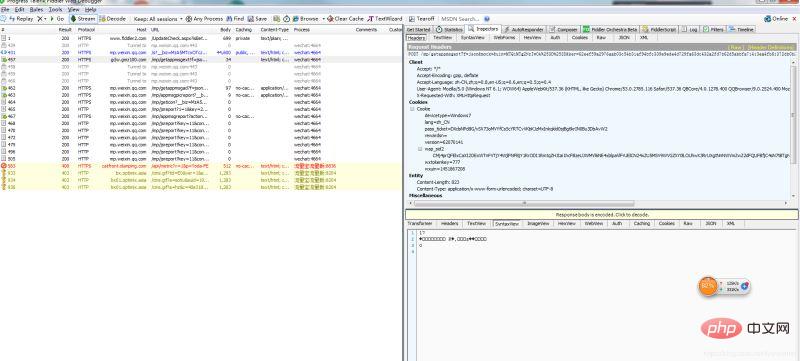The width and height of the screenshot is (800, 361).
Task: Switch to the Fiddler Orchestra Beta tab
Action: pyautogui.click(x=611, y=30)
